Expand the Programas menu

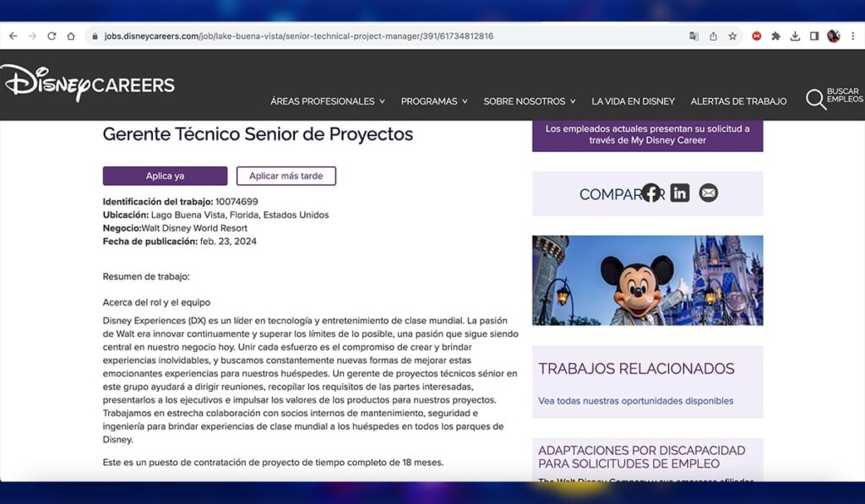[x=434, y=101]
